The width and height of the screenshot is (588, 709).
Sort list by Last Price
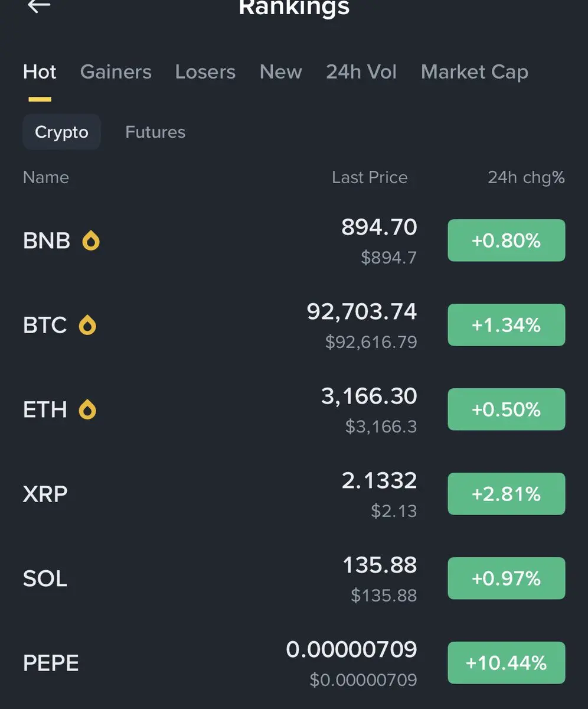tap(370, 177)
